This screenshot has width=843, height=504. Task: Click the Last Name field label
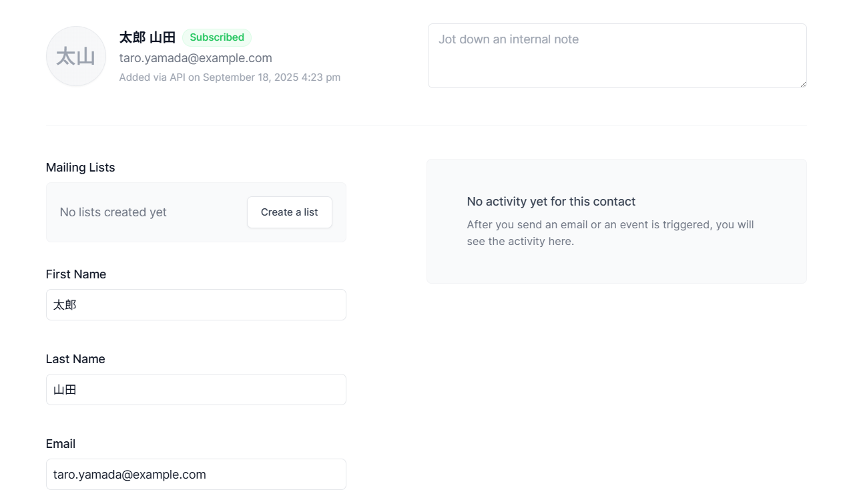(x=75, y=359)
